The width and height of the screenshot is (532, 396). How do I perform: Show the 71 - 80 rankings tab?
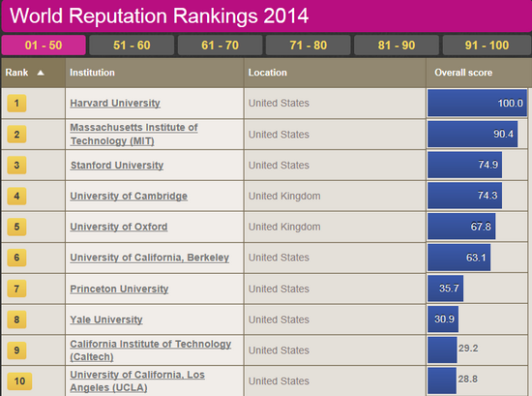pyautogui.click(x=308, y=46)
